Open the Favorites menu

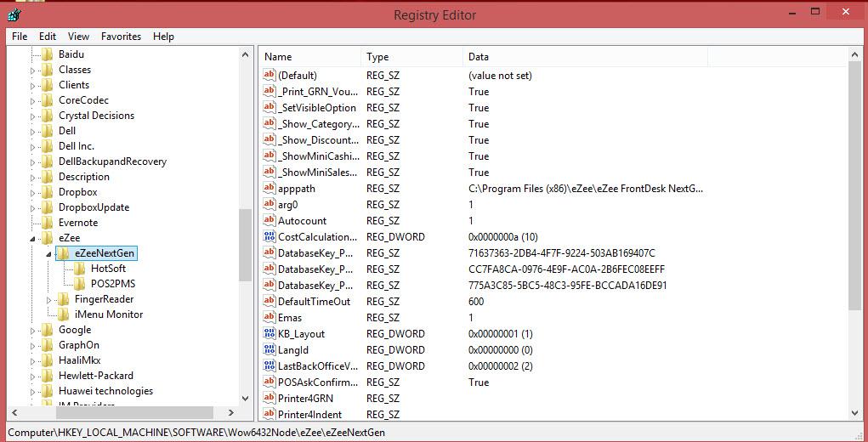pos(122,37)
